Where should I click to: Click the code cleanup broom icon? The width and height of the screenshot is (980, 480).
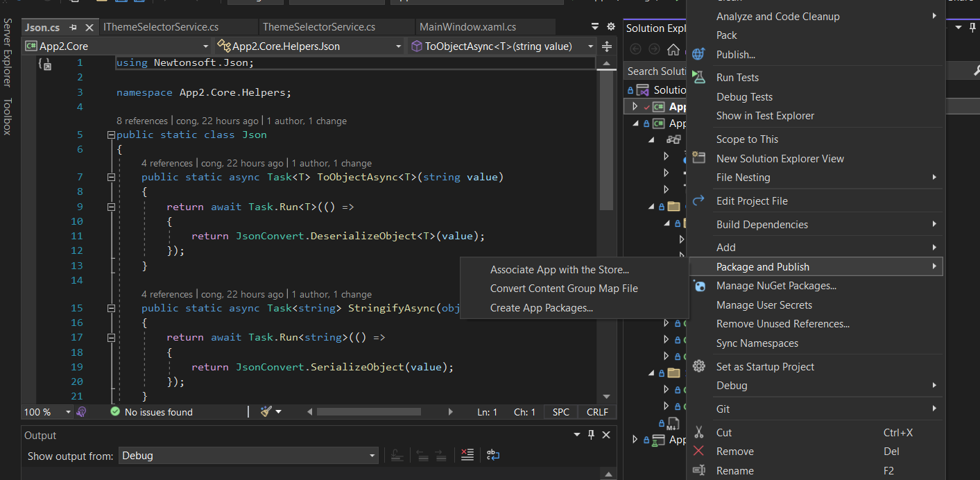pos(266,412)
